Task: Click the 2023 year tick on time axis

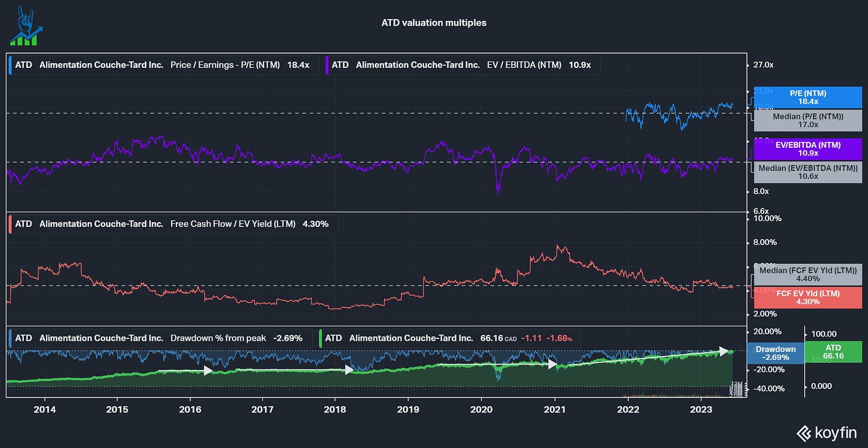Action: 700,409
